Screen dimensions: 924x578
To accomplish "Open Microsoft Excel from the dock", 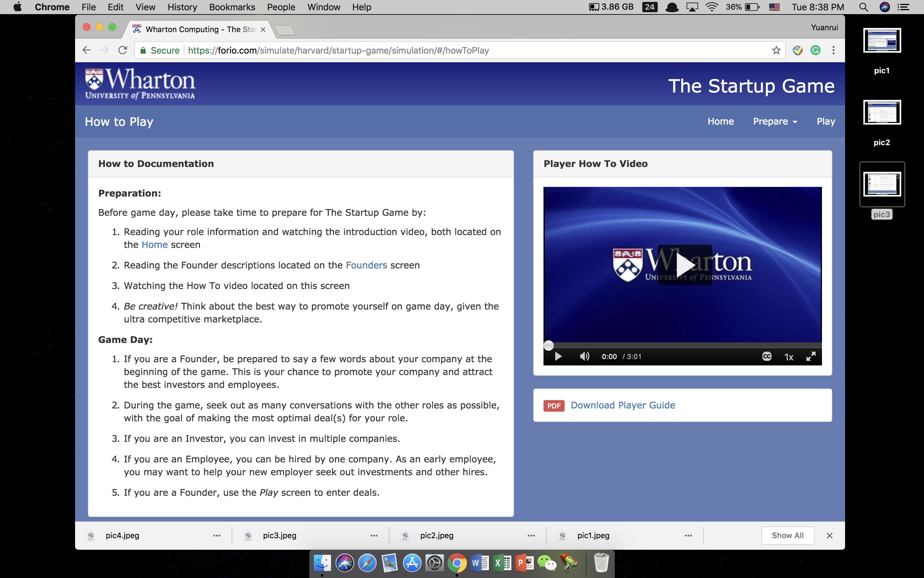I will coord(502,563).
